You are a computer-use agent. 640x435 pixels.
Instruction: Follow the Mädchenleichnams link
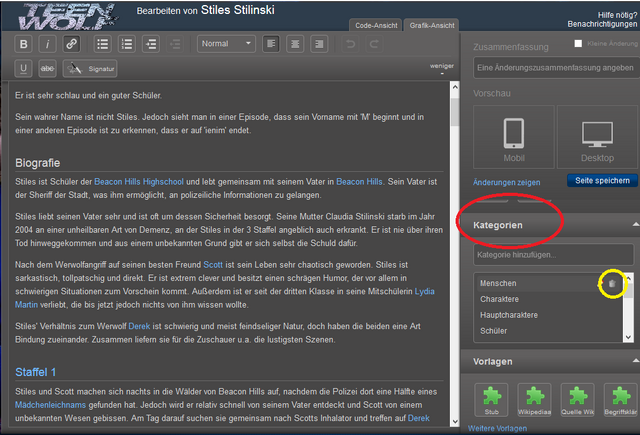click(x=51, y=405)
